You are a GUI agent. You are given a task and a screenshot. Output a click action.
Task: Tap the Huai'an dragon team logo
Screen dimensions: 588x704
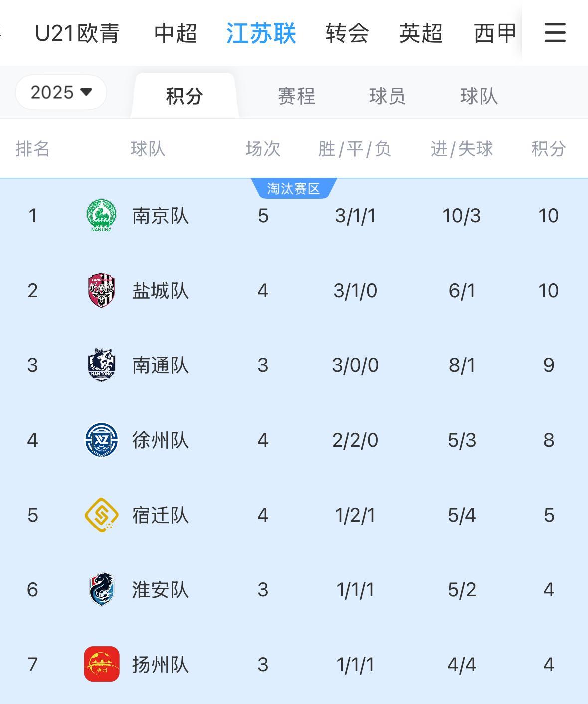[101, 589]
